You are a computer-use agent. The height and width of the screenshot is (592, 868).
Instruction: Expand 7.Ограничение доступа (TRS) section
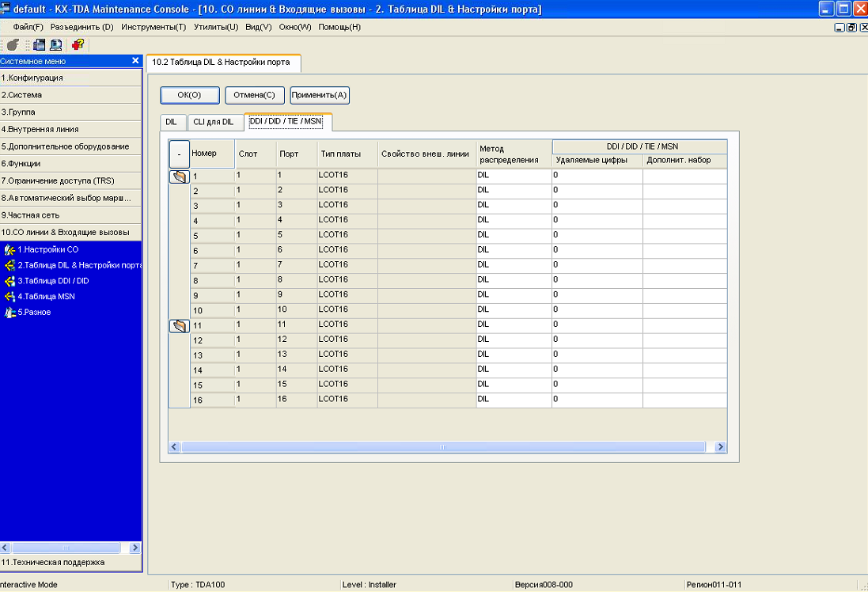(x=71, y=180)
